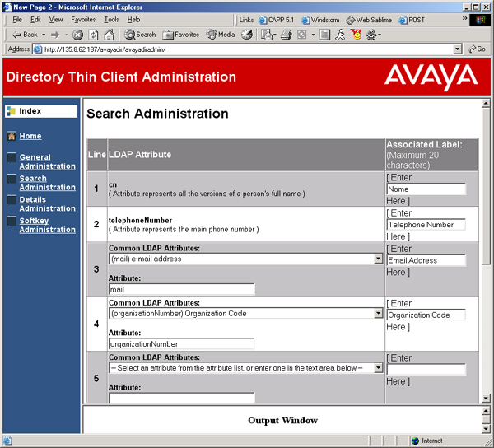
Task: Click main frame scrollbar up arrow
Action: [x=486, y=103]
